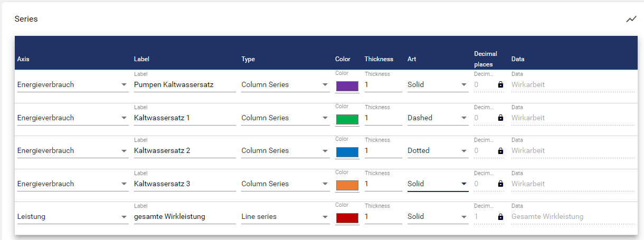This screenshot has height=240, width=644.
Task: Click the line chart icon beside Series
Action: pos(631,20)
